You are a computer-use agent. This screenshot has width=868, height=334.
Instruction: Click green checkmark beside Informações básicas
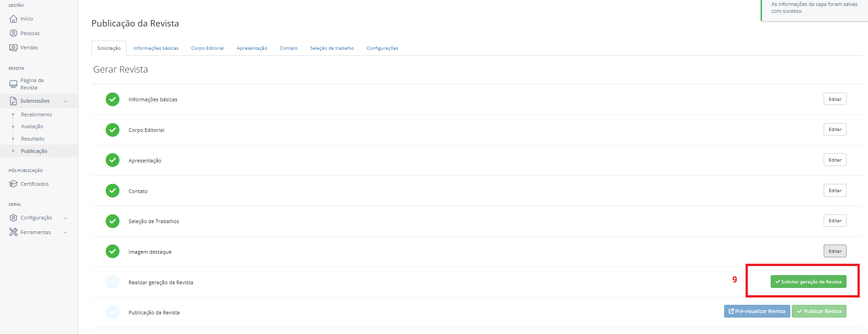tap(112, 99)
